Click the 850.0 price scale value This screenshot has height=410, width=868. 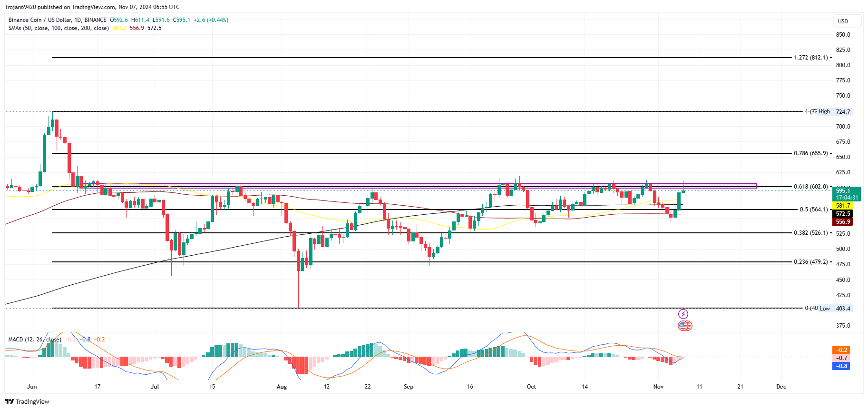point(843,35)
